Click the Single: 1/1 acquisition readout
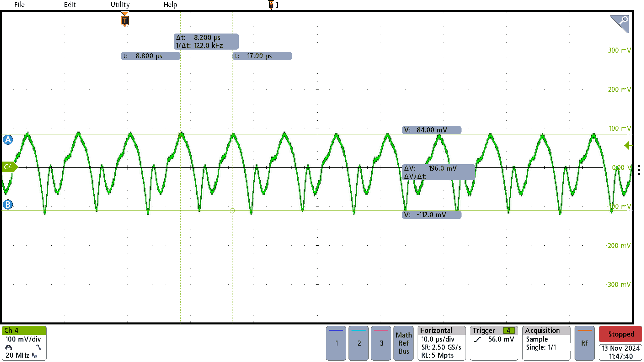644x362 pixels. (541, 347)
